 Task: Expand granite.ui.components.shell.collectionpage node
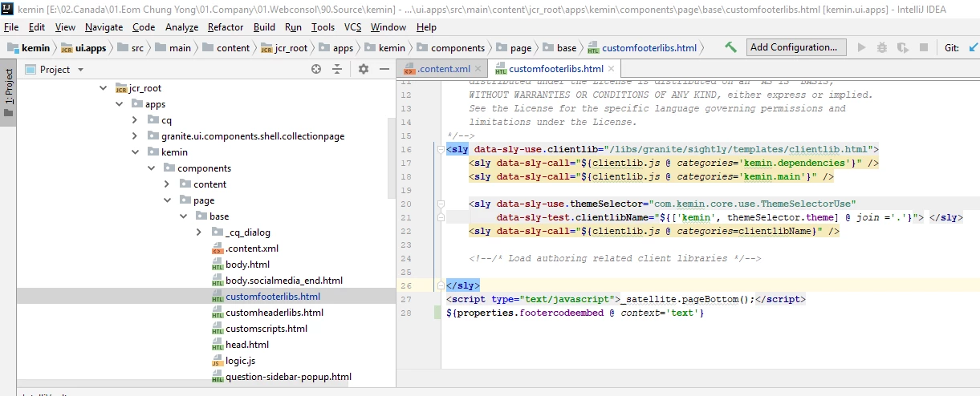click(135, 136)
